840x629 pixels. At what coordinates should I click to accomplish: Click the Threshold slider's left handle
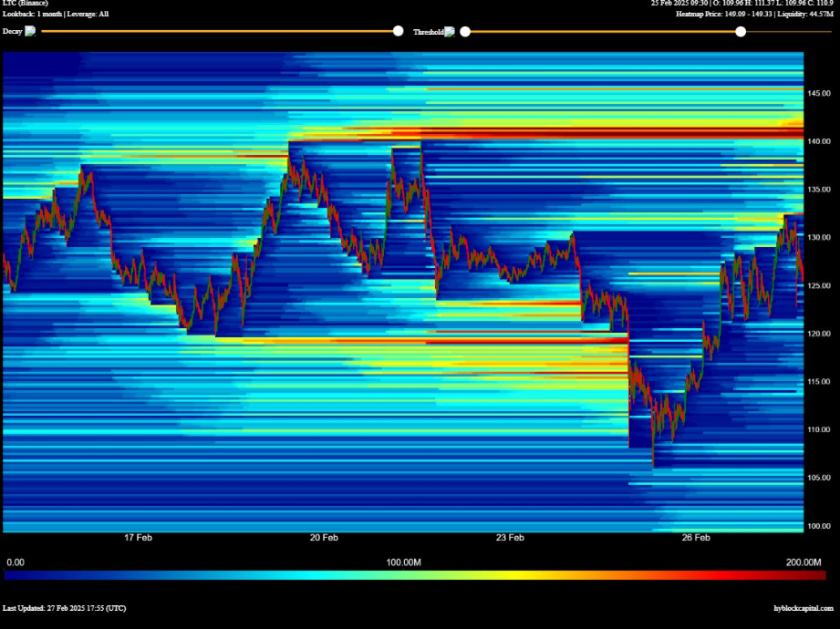[x=465, y=32]
